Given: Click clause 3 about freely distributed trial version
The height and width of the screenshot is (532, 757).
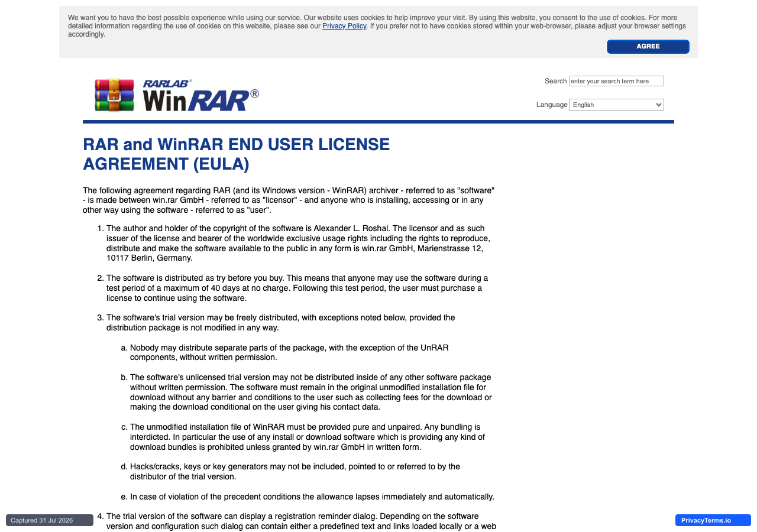Looking at the screenshot, I should point(281,323).
